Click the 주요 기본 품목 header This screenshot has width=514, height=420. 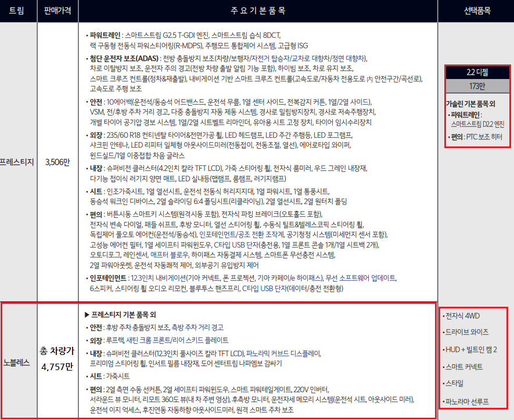pyautogui.click(x=257, y=11)
